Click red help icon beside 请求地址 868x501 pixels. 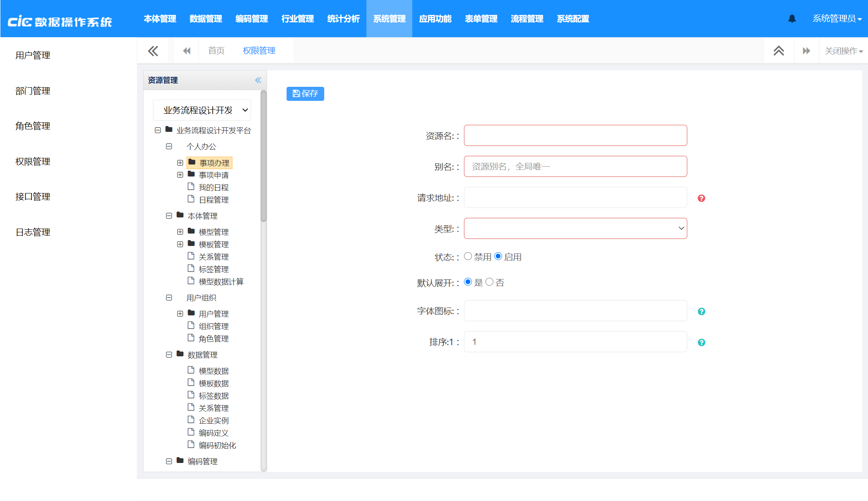[x=701, y=198]
